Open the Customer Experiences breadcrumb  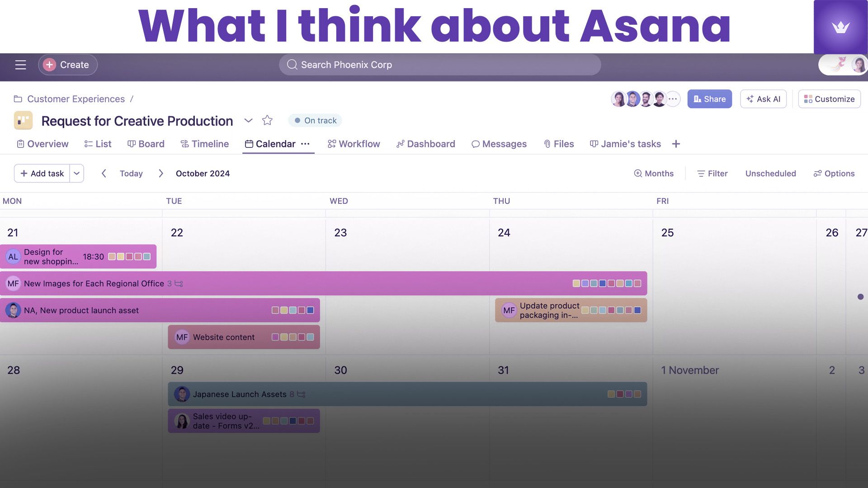click(75, 99)
